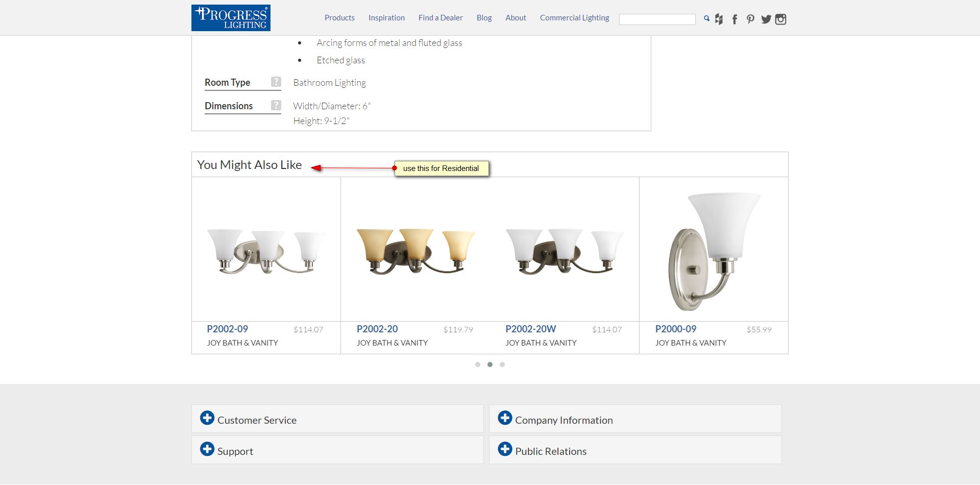Click the search magnifier icon

click(x=706, y=18)
